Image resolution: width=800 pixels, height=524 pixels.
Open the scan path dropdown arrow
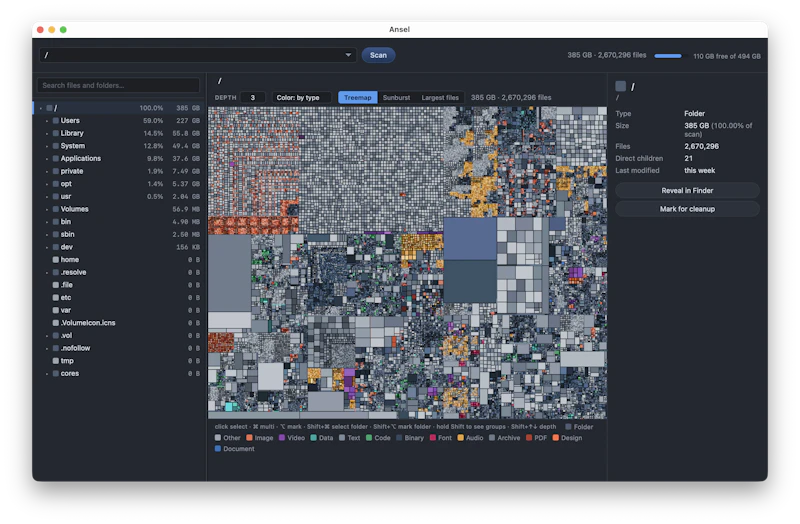click(x=348, y=55)
